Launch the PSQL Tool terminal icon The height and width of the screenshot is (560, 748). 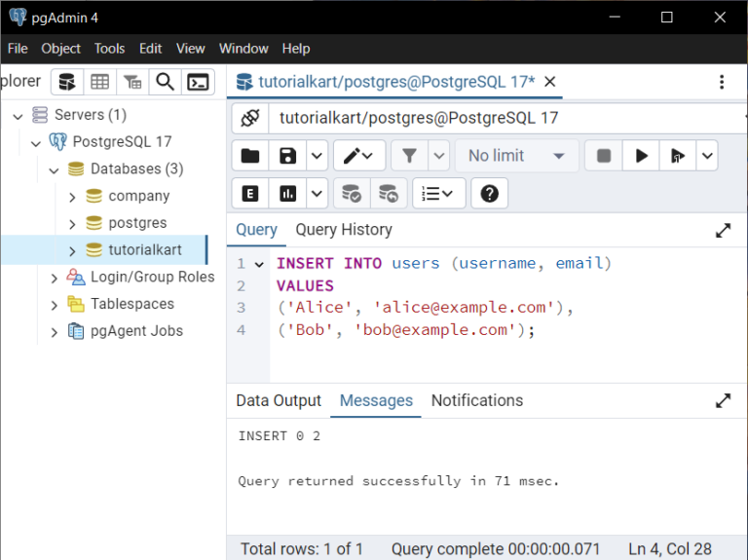[x=198, y=82]
